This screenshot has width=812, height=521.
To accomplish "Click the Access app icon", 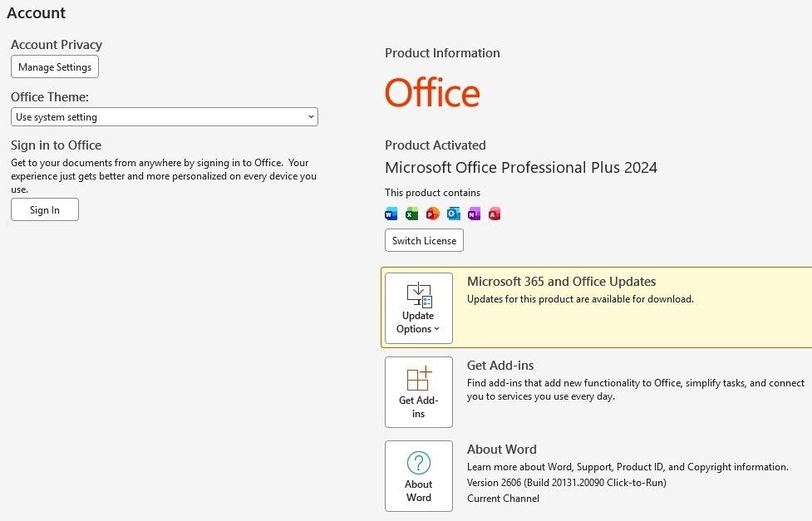I will [495, 214].
